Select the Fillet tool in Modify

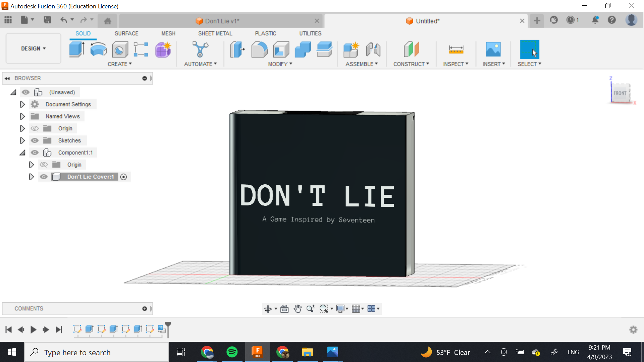click(259, 49)
